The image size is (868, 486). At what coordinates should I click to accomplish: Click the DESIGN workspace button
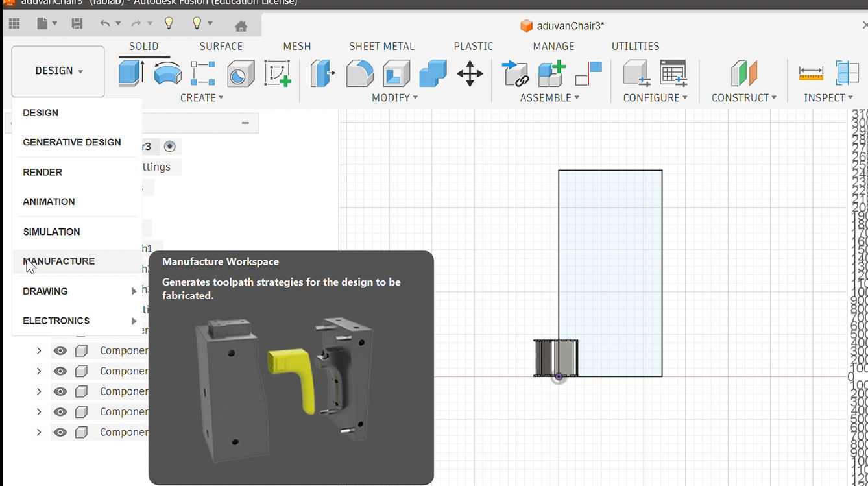[x=58, y=71]
